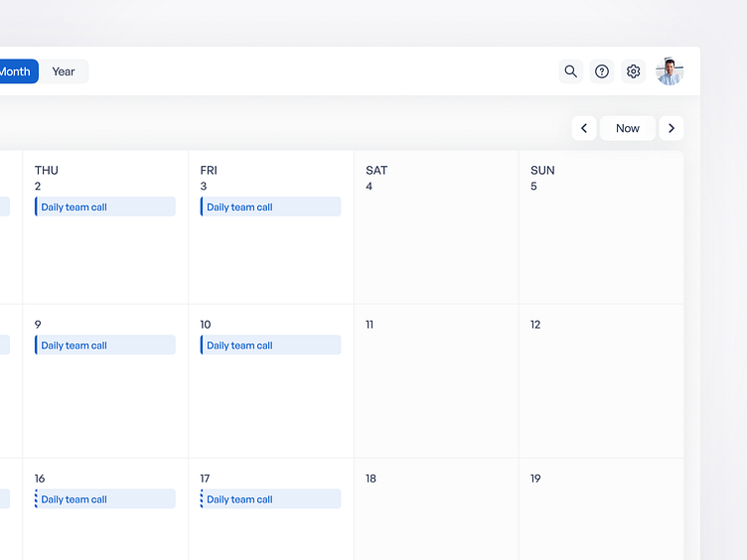Click the Now button

click(x=628, y=128)
